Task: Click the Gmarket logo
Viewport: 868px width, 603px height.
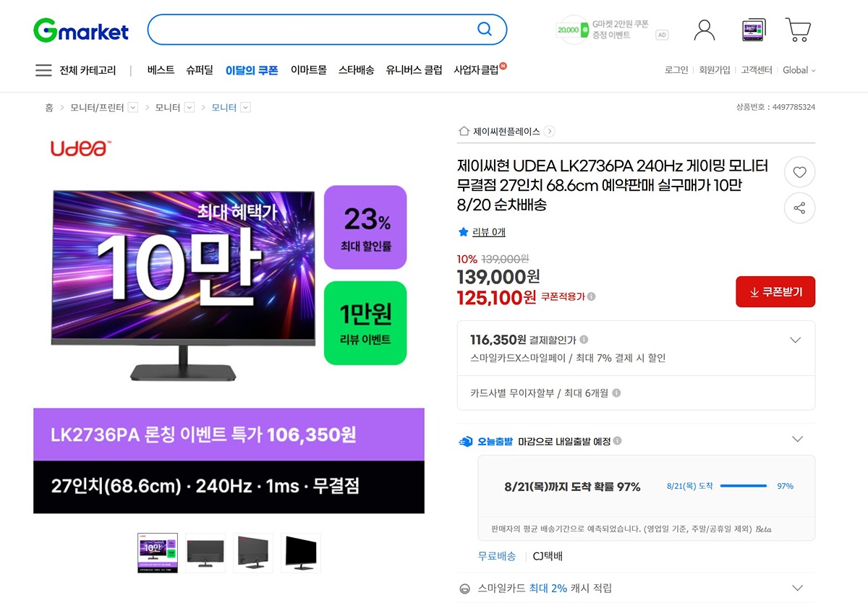Action: (x=81, y=30)
